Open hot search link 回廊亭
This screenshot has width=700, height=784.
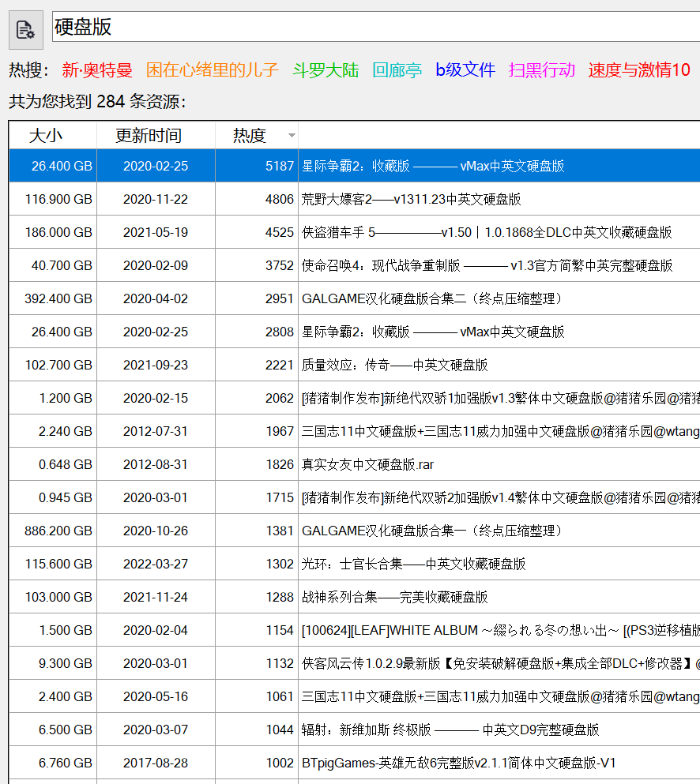pyautogui.click(x=397, y=70)
